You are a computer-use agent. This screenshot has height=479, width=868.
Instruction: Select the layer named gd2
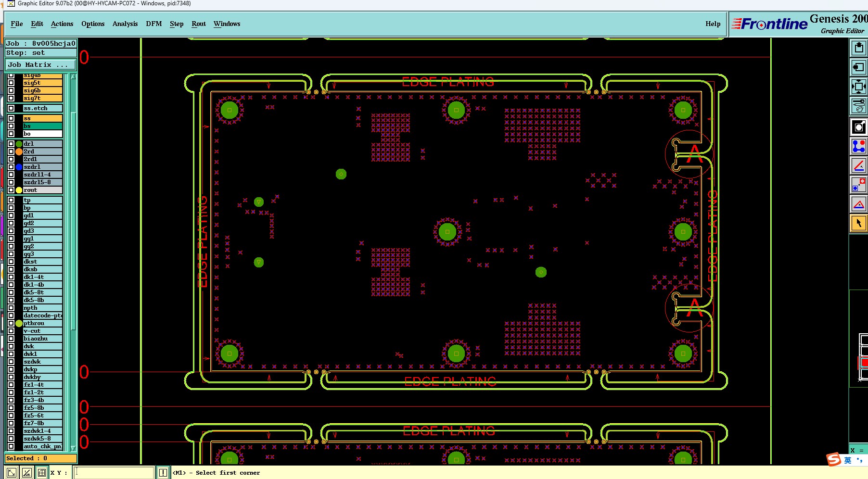43,223
